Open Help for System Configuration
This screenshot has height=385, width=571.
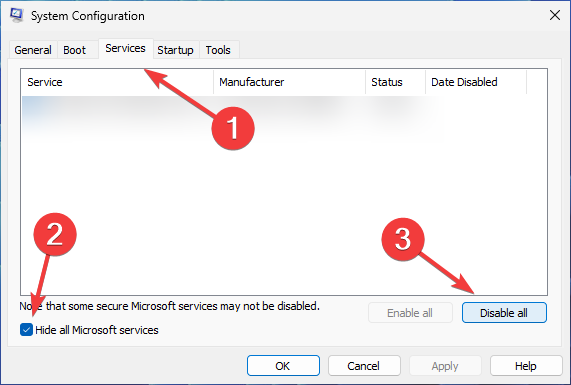coord(526,365)
